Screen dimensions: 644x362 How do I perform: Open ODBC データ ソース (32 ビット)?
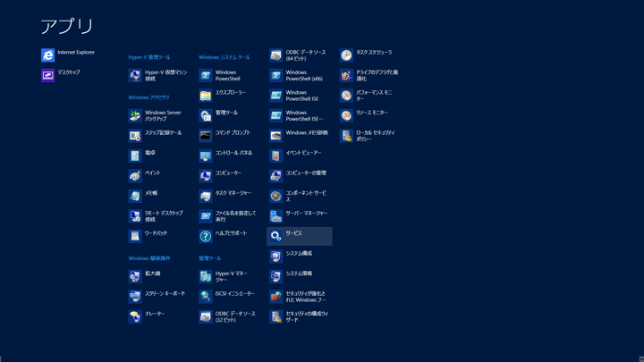click(229, 316)
